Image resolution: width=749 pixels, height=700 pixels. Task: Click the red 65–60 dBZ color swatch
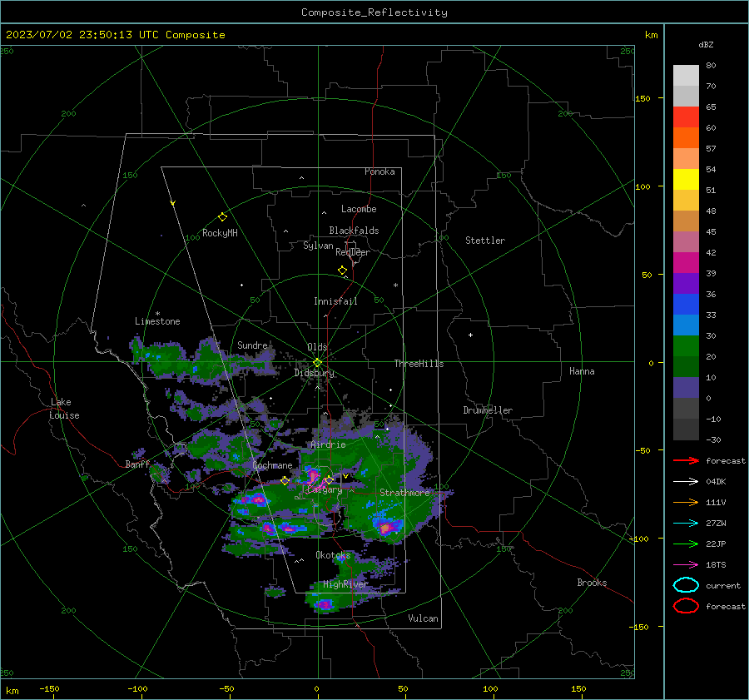(686, 117)
